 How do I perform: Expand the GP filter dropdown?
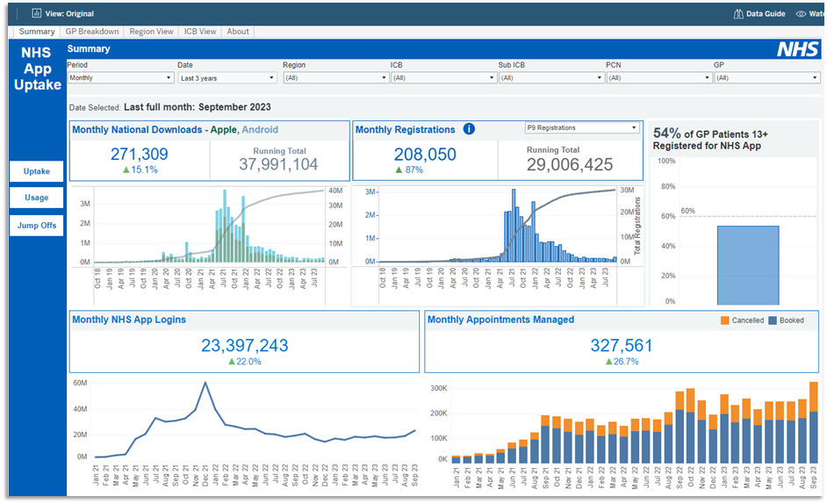point(767,77)
